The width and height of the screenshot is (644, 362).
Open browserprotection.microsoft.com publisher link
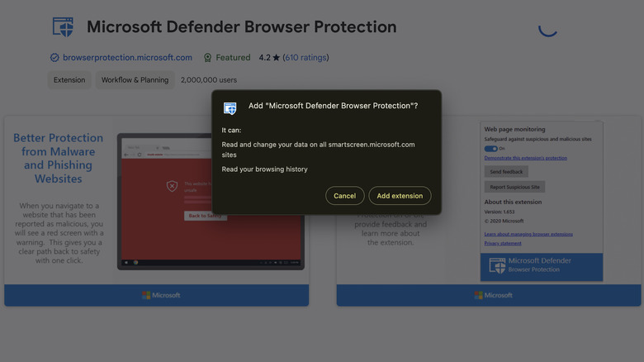coord(127,58)
